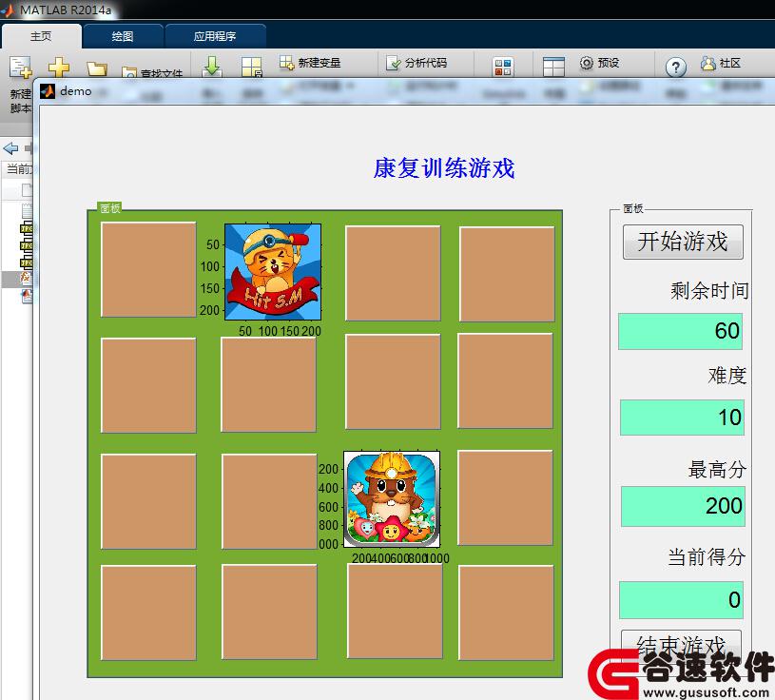Click brown tile directly left of miner mole

tap(269, 501)
